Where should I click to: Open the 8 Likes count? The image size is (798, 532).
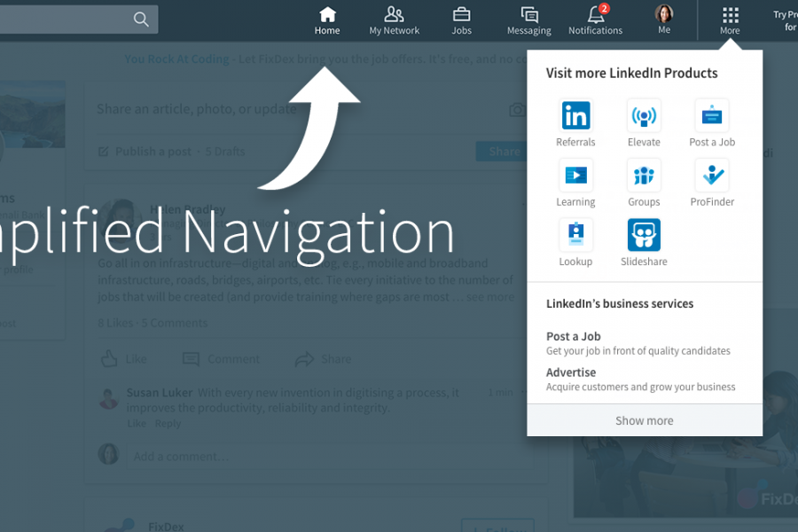(x=115, y=323)
